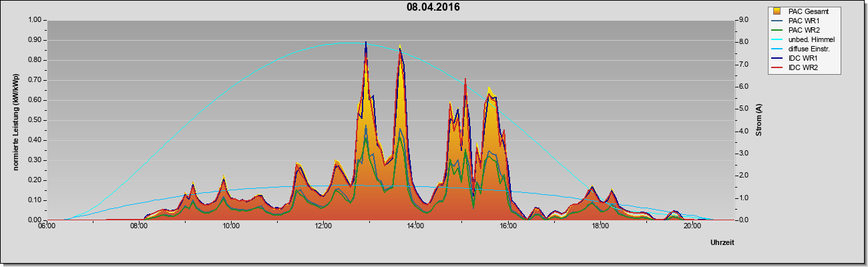Click the 1.00 value on left axis
Screen dimensions: 868x267
tap(35, 20)
